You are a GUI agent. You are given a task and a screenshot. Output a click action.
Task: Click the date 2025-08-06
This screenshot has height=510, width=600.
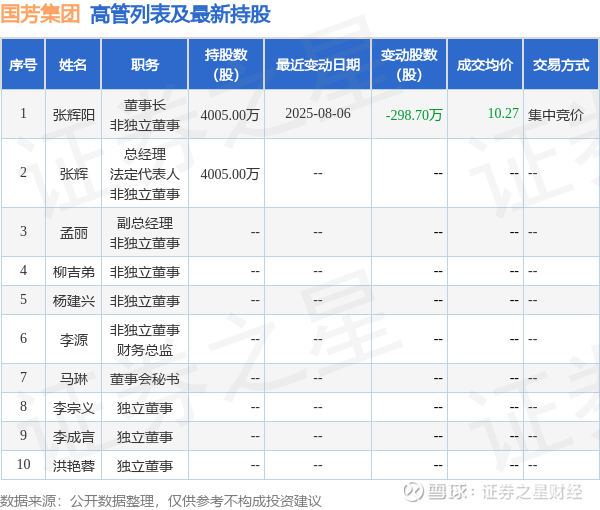(318, 113)
